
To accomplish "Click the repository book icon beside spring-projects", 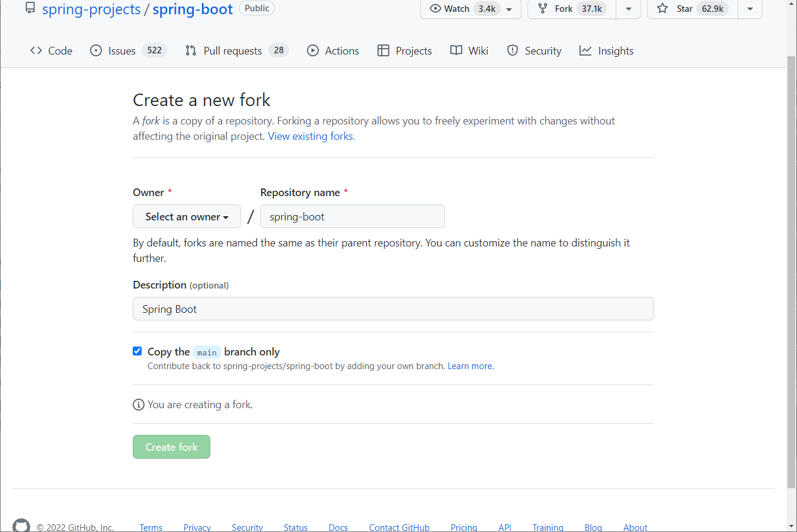I will click(x=30, y=8).
